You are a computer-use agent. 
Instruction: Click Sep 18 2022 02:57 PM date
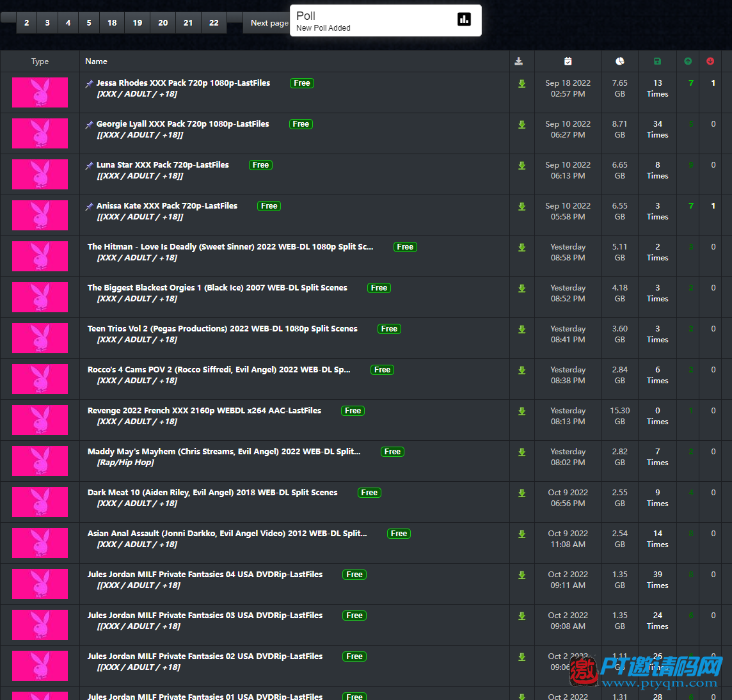[568, 88]
